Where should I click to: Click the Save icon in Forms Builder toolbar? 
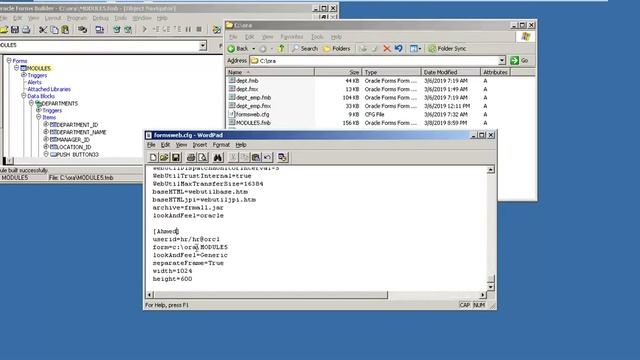tap(15, 29)
